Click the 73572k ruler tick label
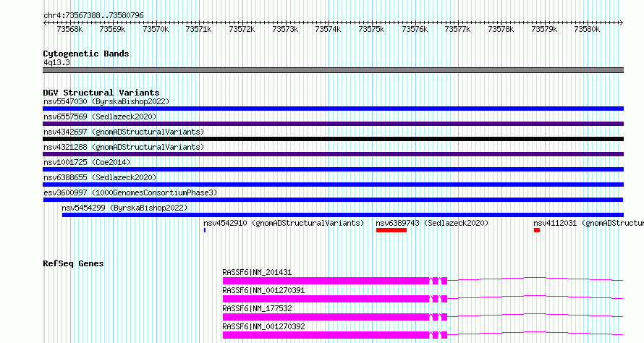Viewport: 644px width, 343px height. tap(242, 29)
